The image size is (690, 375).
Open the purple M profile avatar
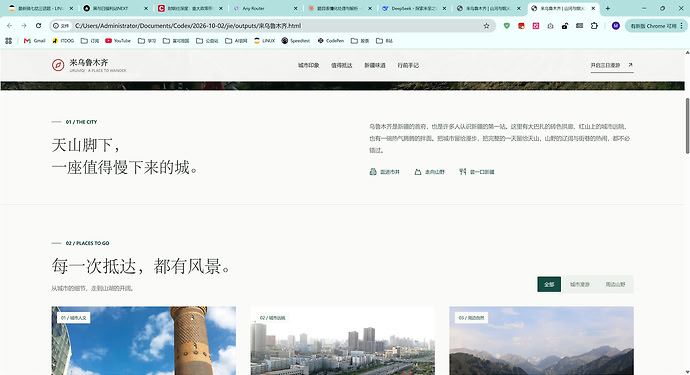click(x=616, y=26)
